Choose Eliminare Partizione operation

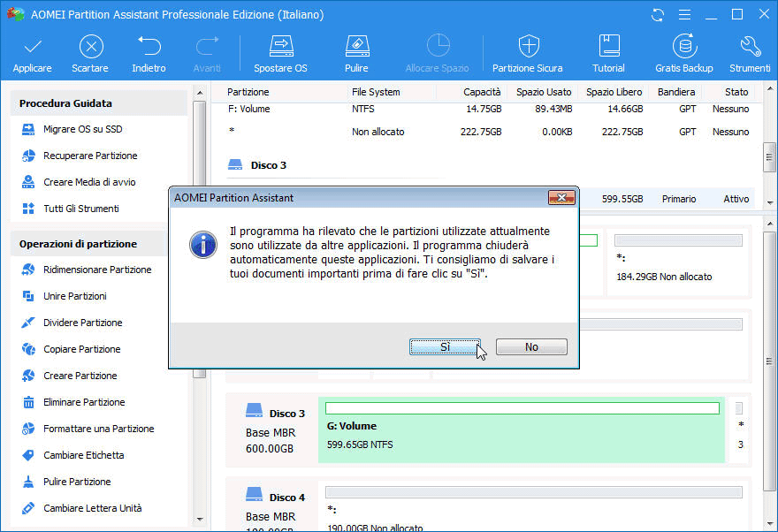73,402
